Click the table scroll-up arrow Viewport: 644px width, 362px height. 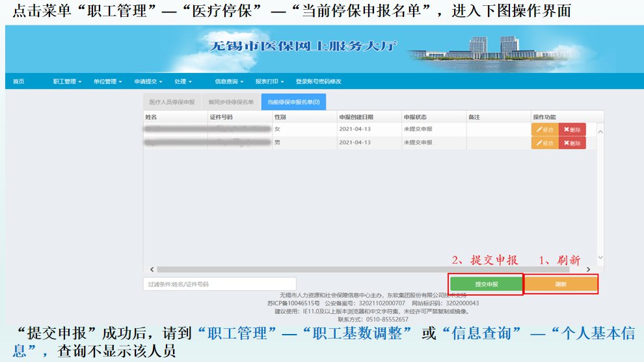pos(600,132)
